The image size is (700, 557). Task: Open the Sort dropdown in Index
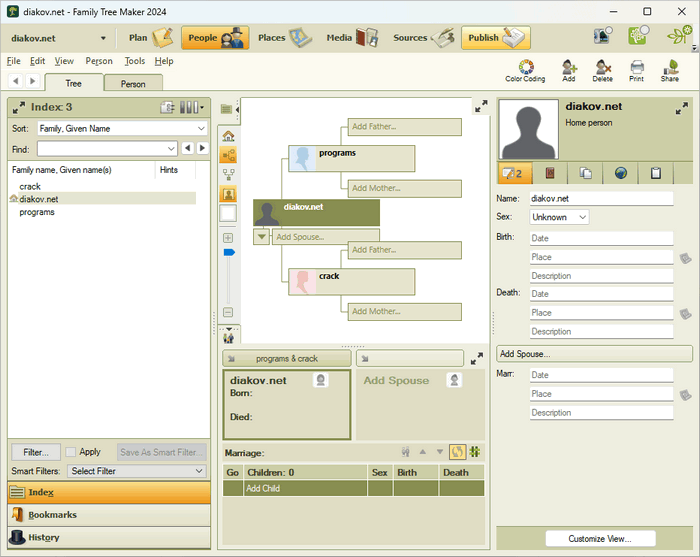tap(121, 128)
